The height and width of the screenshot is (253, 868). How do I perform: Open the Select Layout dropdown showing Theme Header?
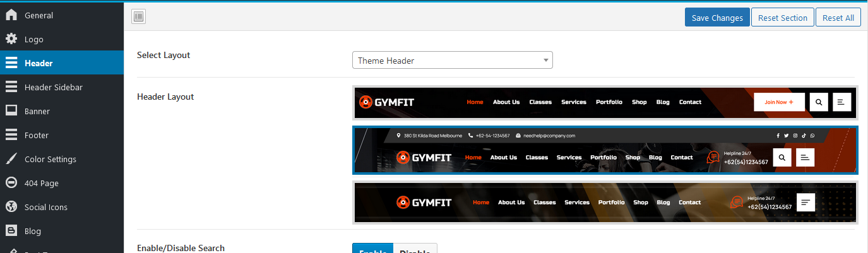pyautogui.click(x=452, y=60)
